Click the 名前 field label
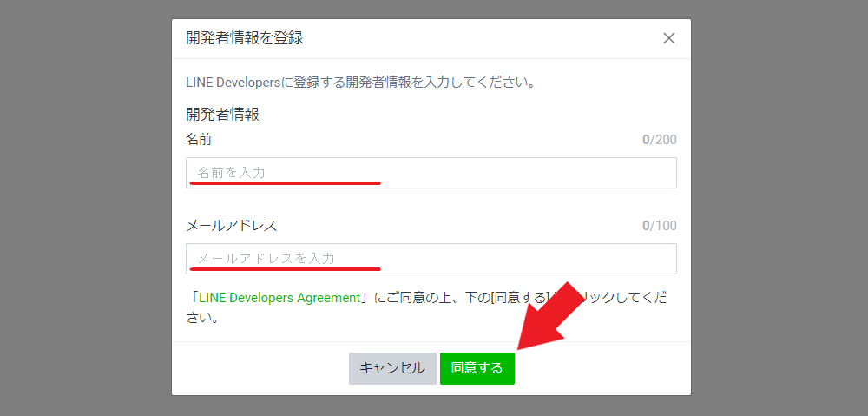This screenshot has width=868, height=416. [x=198, y=139]
